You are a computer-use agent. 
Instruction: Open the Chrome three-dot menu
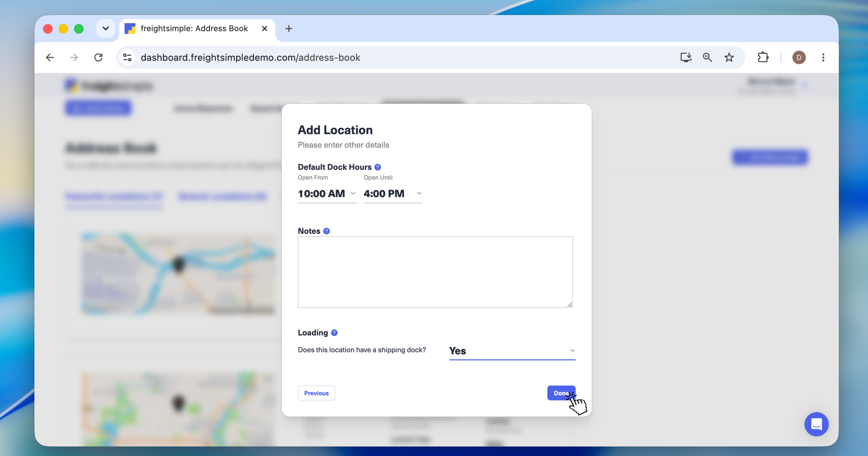click(x=823, y=58)
